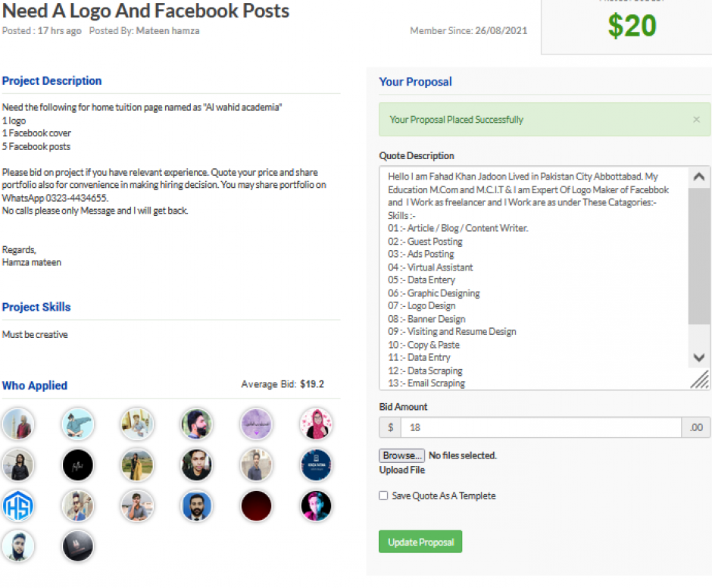This screenshot has height=588, width=712.
Task: Click Browse to attach a file
Action: click(x=401, y=455)
